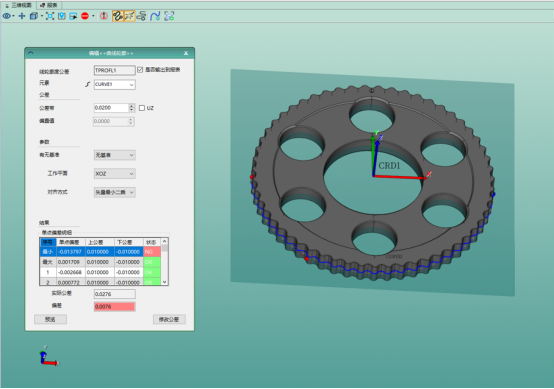Decrease tolerance band with the down arrow
554x389 pixels.
coord(131,110)
